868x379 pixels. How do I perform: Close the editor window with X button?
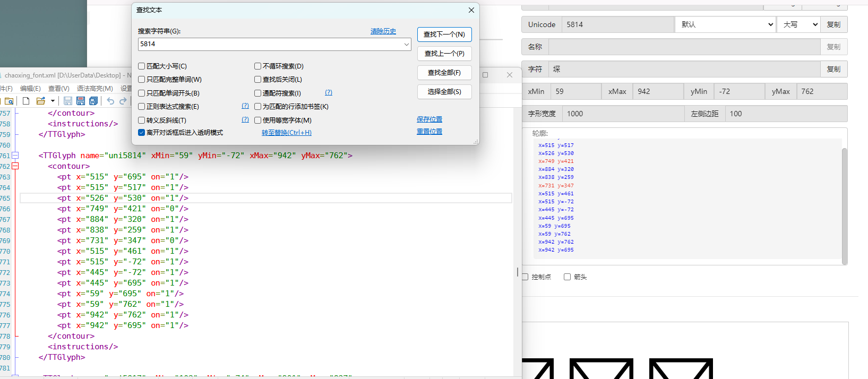point(510,75)
